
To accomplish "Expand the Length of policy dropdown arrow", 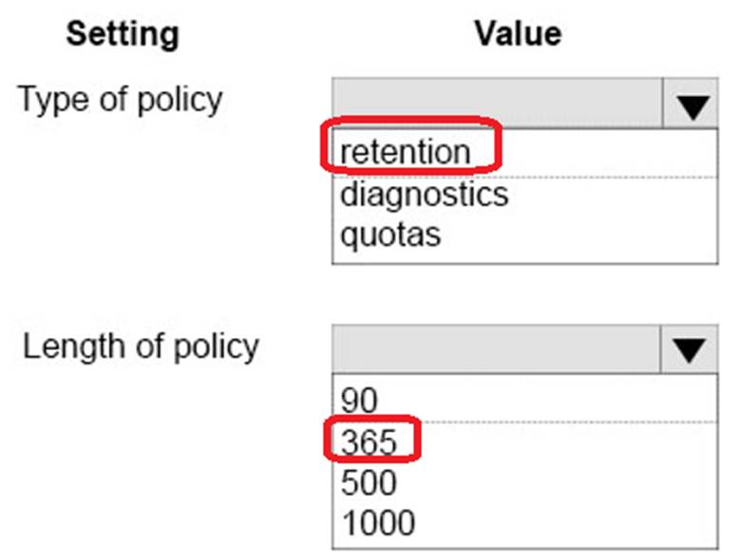I will (691, 351).
